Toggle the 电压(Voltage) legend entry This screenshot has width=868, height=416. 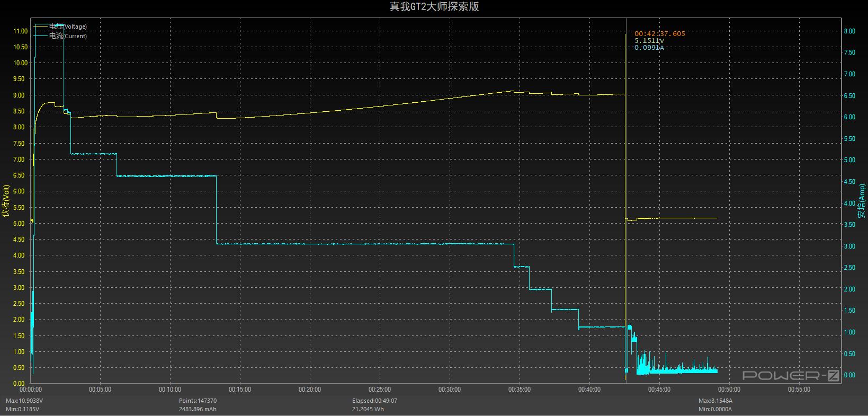(x=67, y=26)
